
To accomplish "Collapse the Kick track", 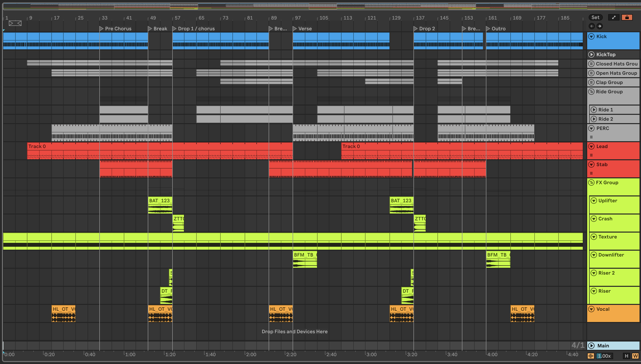I will 591,36.
